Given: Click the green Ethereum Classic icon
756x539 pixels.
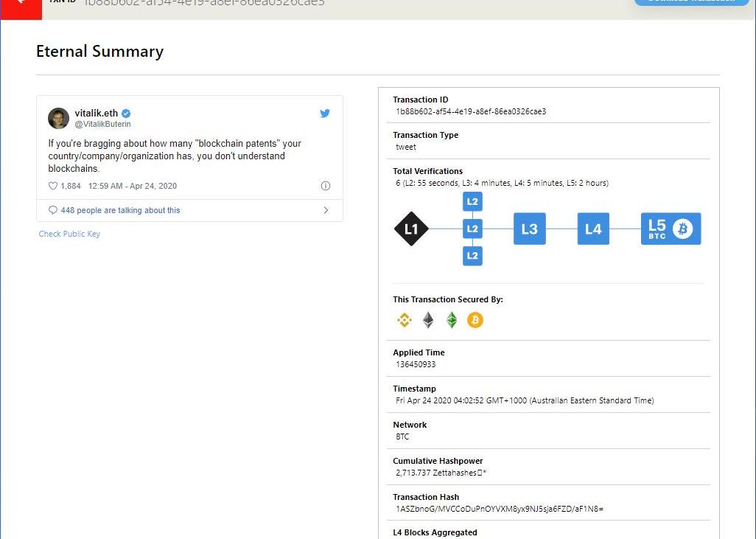Looking at the screenshot, I should pyautogui.click(x=452, y=320).
